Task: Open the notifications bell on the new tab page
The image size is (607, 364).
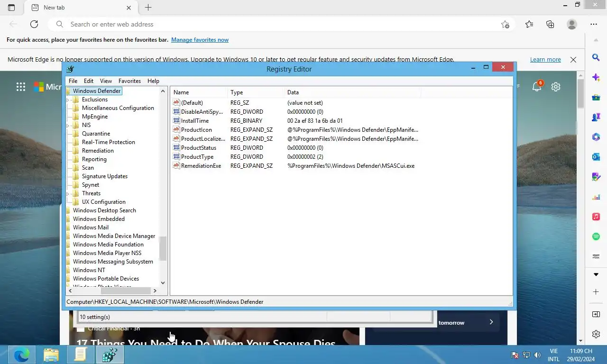Action: [x=537, y=86]
